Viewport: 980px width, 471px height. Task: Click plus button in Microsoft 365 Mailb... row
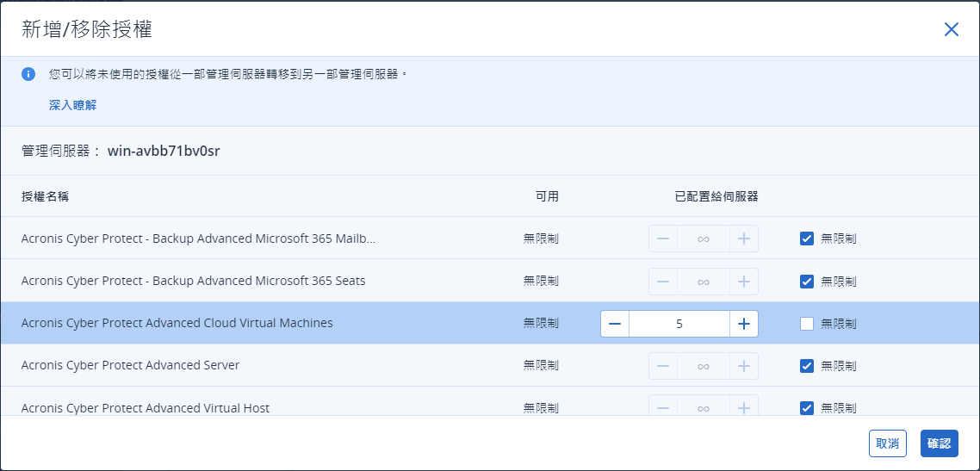click(x=744, y=239)
